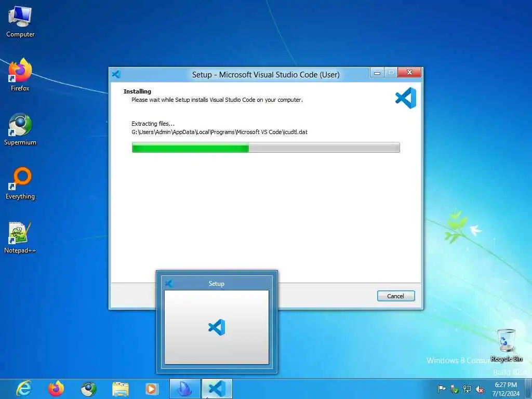
Task: Click the muted volume tray icon
Action: coord(480,389)
